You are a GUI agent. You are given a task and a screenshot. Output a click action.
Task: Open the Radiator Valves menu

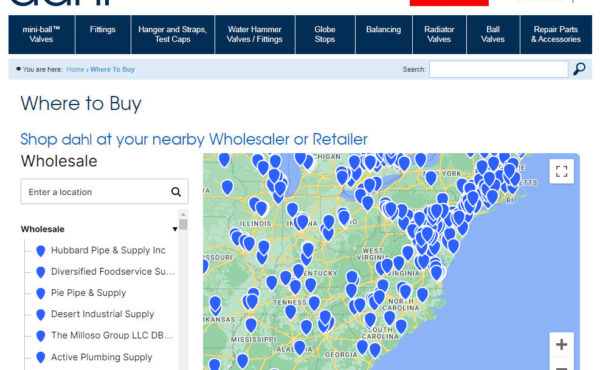click(x=439, y=34)
